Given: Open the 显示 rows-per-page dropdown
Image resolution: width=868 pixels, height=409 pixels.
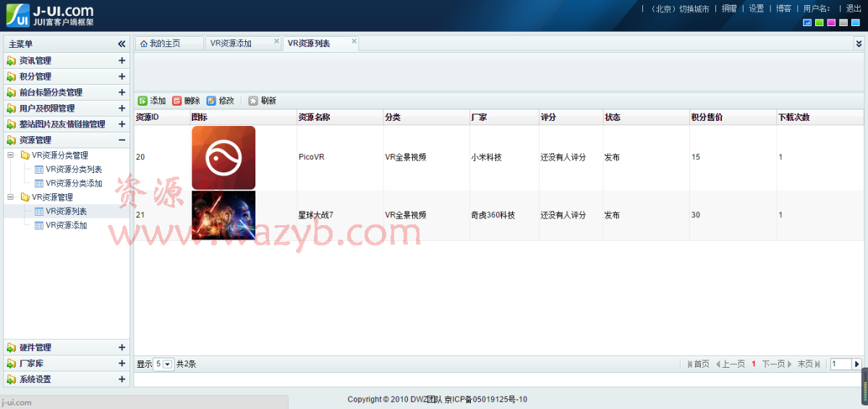Looking at the screenshot, I should [x=163, y=364].
